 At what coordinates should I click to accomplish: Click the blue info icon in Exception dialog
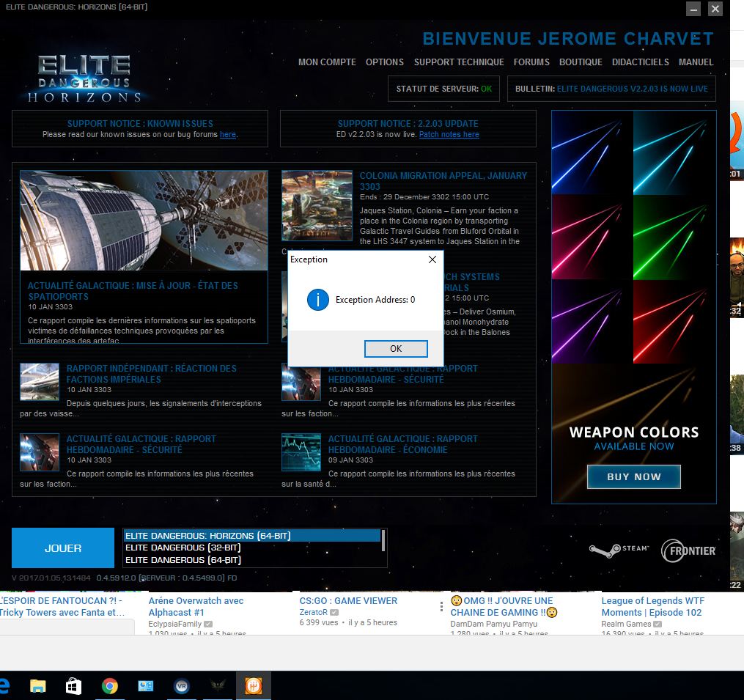coord(318,300)
